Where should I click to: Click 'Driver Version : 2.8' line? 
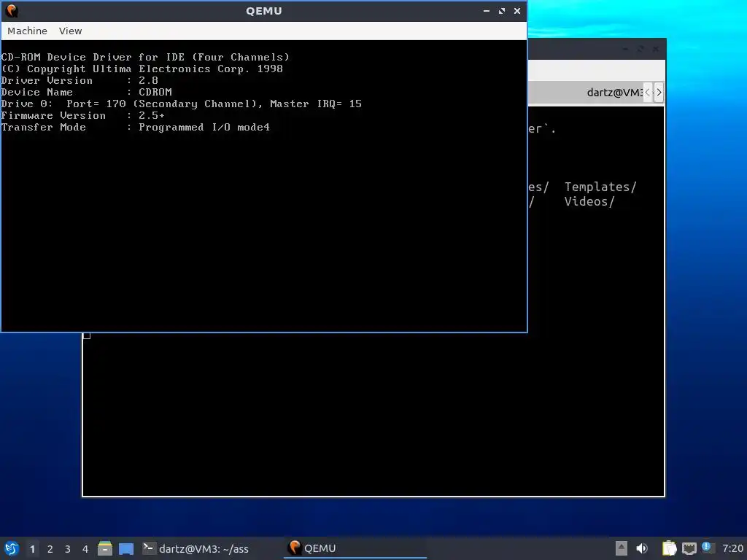[80, 80]
